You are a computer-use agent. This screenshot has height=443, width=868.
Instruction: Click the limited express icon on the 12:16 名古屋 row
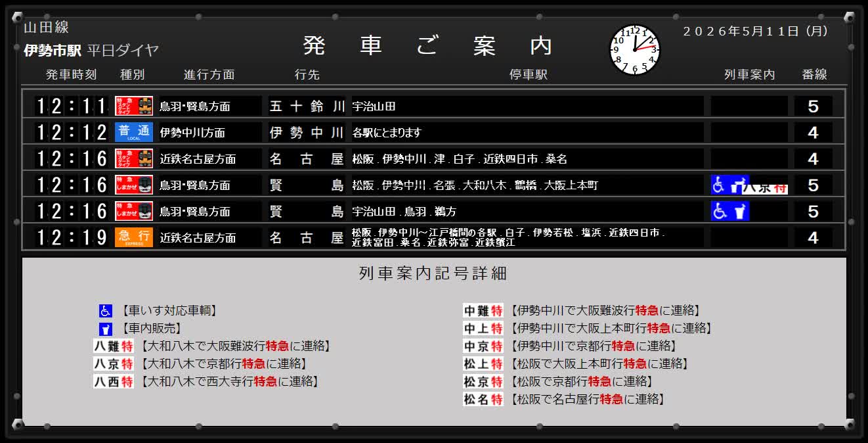click(x=134, y=158)
